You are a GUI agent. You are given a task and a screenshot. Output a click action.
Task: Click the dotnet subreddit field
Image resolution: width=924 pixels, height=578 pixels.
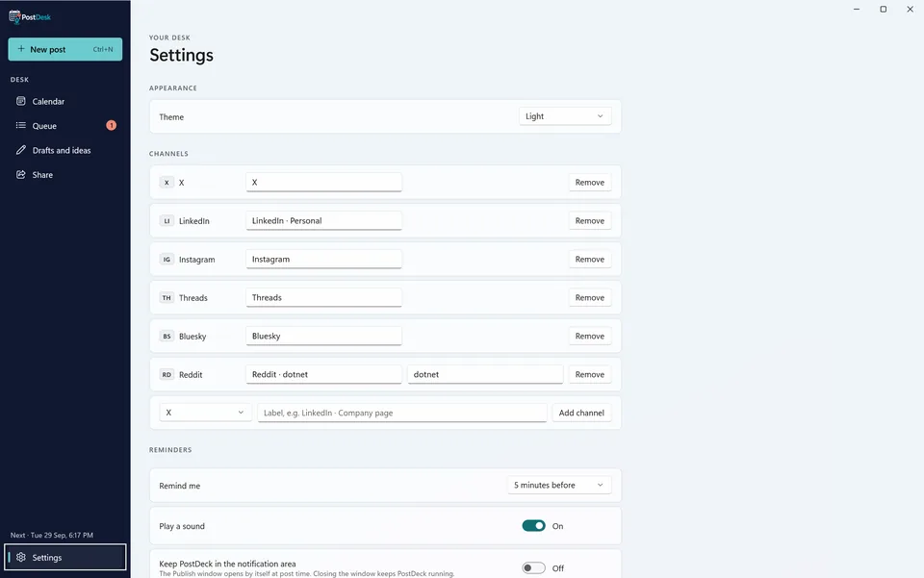pos(485,374)
